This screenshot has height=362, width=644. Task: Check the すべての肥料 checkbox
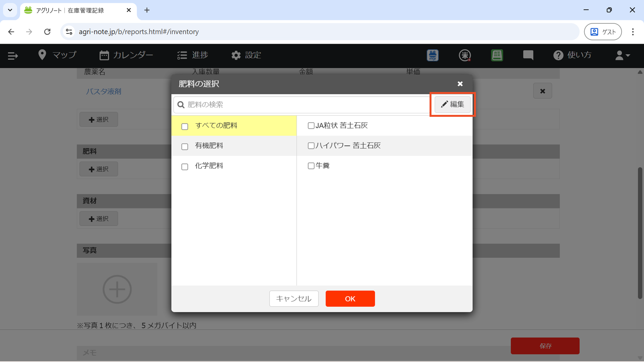[x=185, y=126]
